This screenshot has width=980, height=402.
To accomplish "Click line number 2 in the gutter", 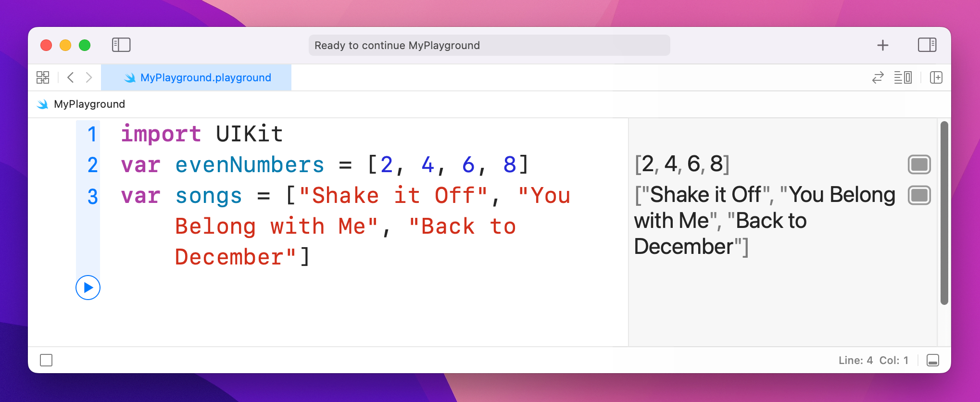I will 92,165.
